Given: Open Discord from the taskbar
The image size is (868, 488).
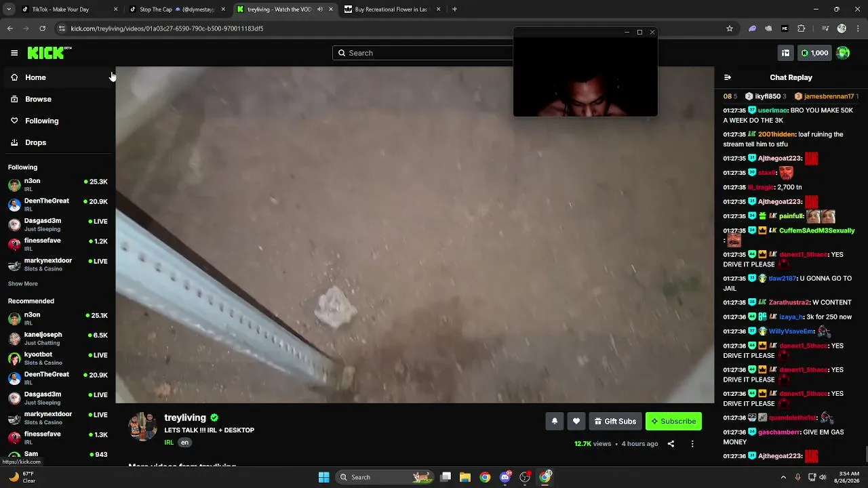Looking at the screenshot, I should pyautogui.click(x=505, y=477).
